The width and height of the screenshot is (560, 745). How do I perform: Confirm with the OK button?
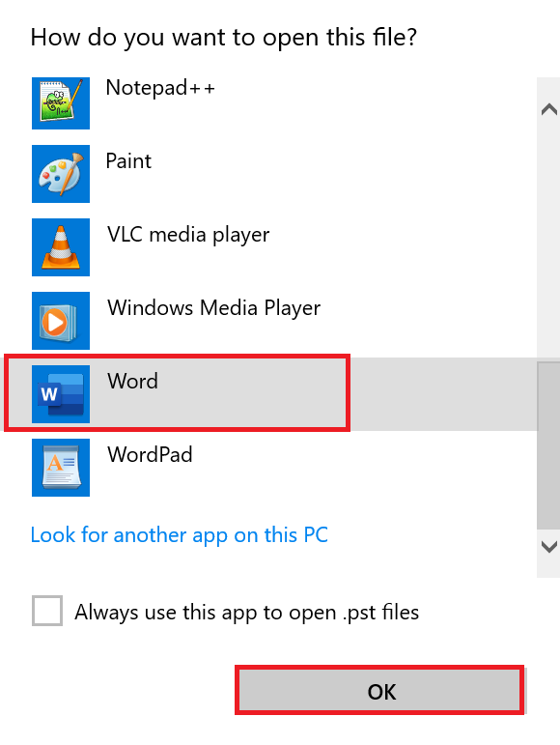pyautogui.click(x=379, y=690)
